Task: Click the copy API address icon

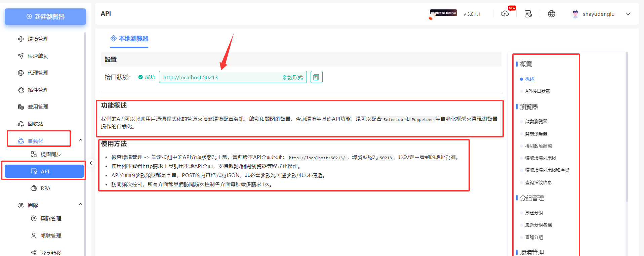Action: click(316, 77)
